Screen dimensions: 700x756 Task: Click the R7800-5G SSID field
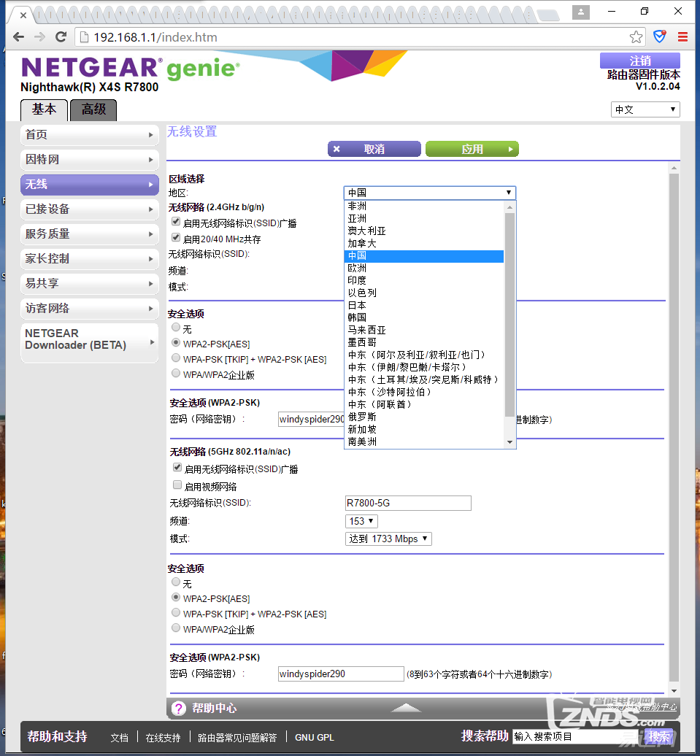tap(408, 503)
